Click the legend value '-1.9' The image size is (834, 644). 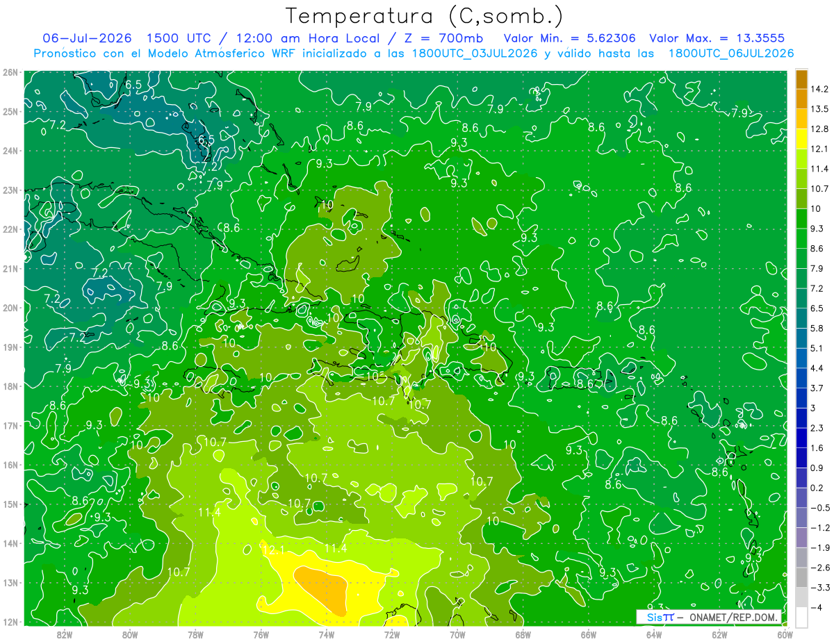click(819, 547)
